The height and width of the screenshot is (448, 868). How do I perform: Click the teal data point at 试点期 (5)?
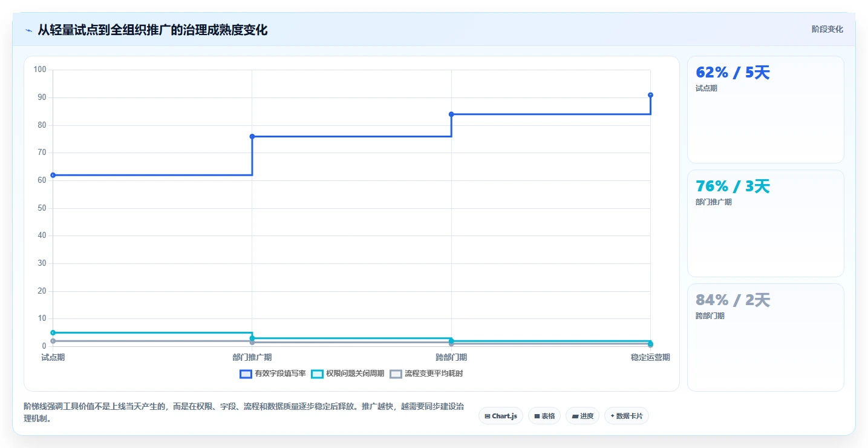tap(53, 332)
